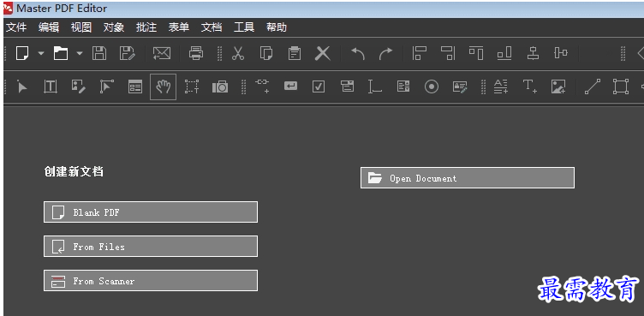644x316 pixels.
Task: Open the 文件 menu
Action: pyautogui.click(x=16, y=27)
